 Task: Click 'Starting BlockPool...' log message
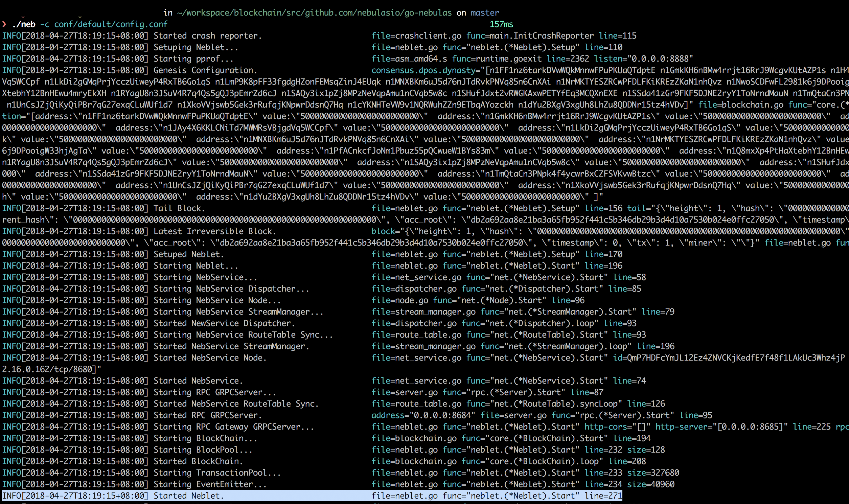203,450
